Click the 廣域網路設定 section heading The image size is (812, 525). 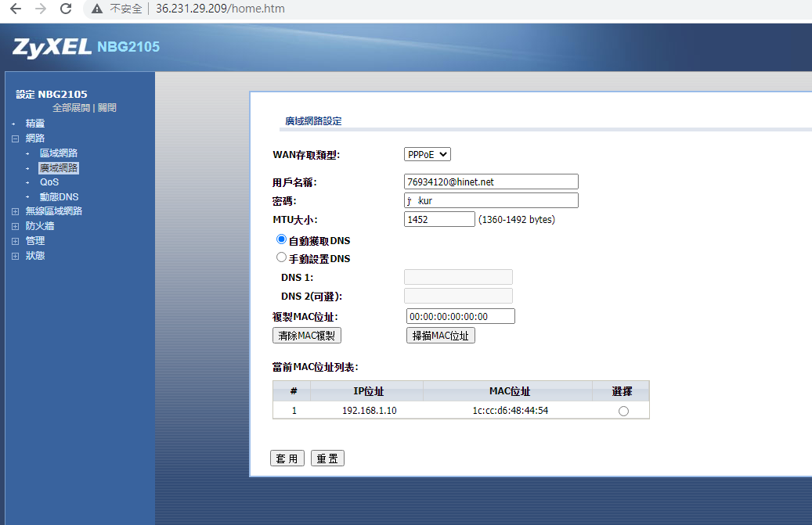(x=313, y=121)
